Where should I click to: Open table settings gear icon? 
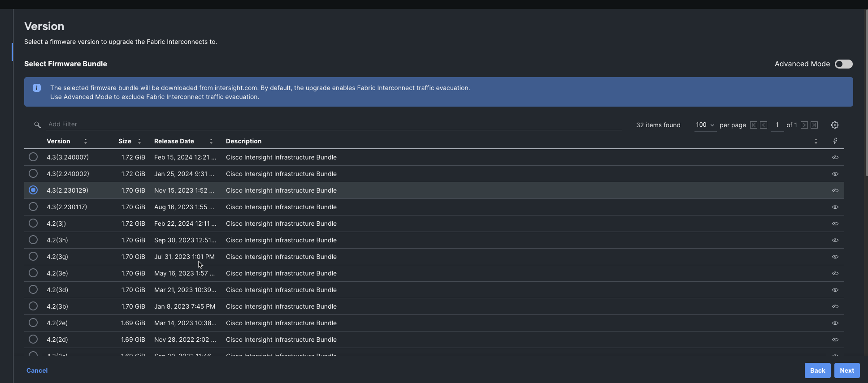(x=834, y=125)
